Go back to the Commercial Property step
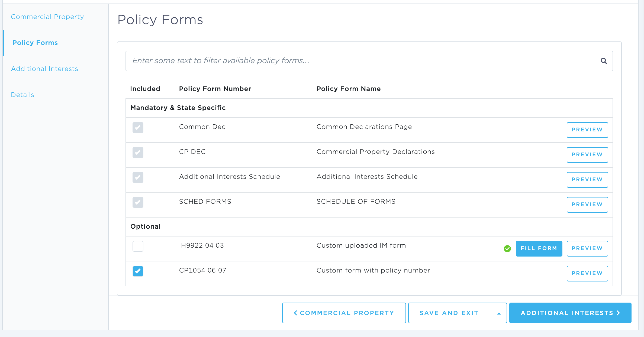This screenshot has height=337, width=644. [344, 313]
